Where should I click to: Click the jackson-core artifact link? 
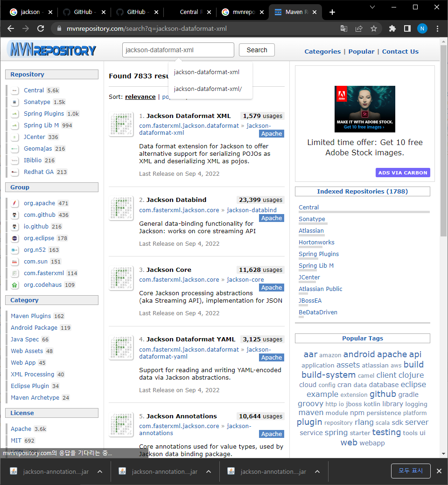tap(245, 280)
